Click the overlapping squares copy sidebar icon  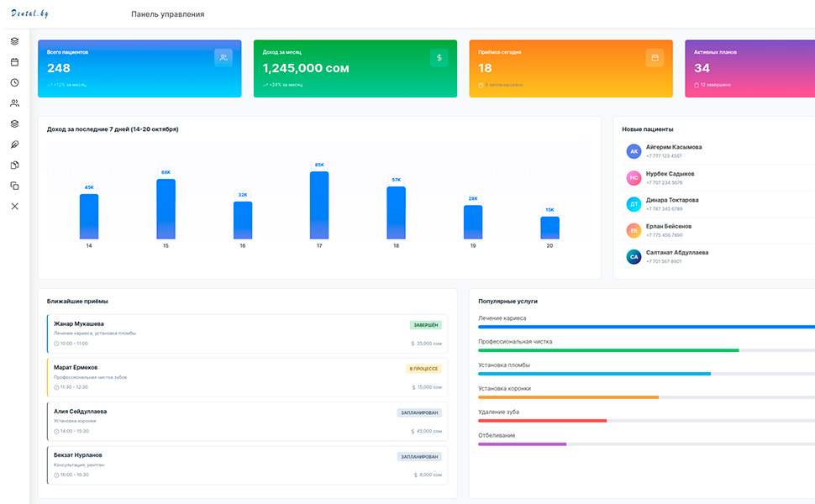point(14,186)
